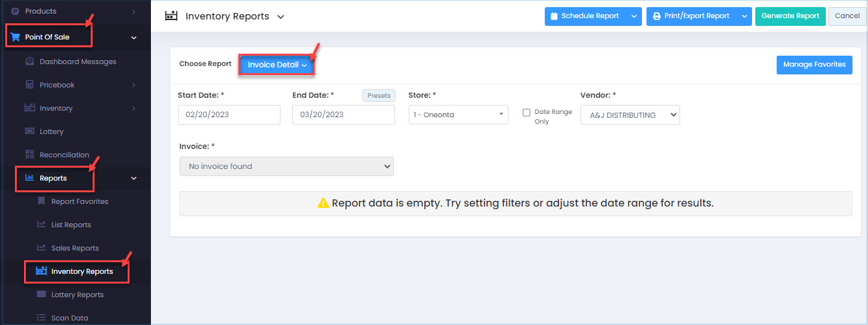Open Reconciliation in the sidebar
This screenshot has height=325, width=868.
(64, 155)
